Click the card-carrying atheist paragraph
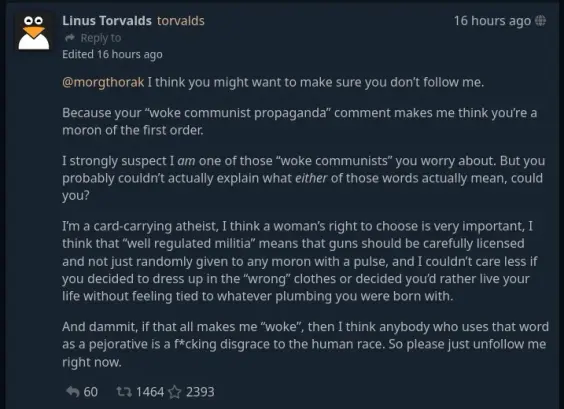Screen dimensions: 564x409 [300, 261]
